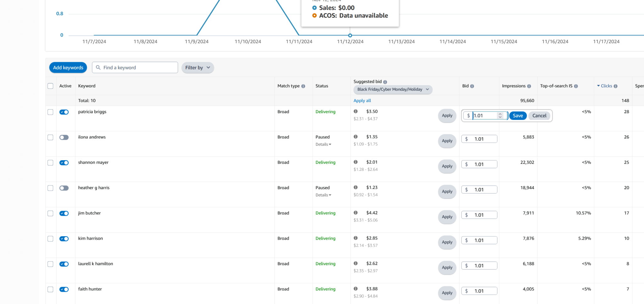Check the shannon mayer row checkbox
The height and width of the screenshot is (304, 644).
[x=50, y=163]
